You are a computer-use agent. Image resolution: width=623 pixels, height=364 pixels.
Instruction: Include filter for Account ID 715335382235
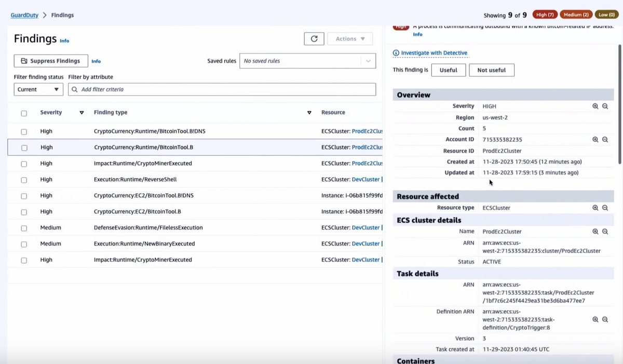point(595,140)
